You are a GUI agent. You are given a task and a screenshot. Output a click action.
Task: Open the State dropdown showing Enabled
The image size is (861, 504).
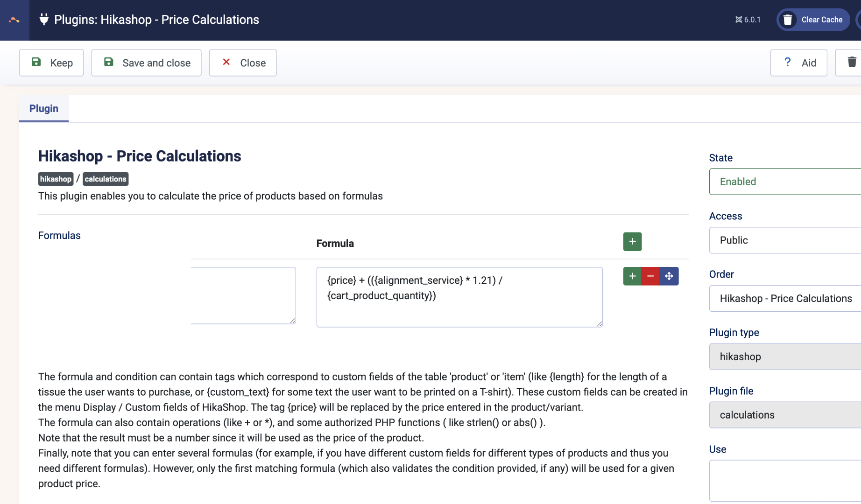[x=784, y=182]
